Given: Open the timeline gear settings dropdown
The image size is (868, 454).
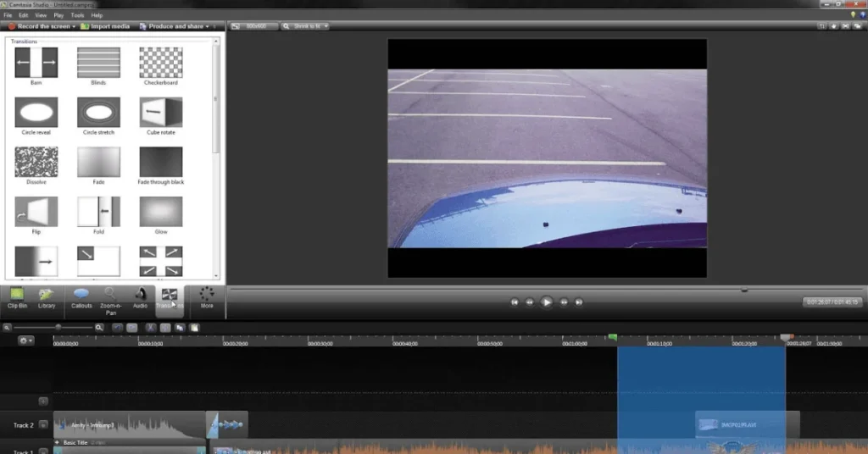Looking at the screenshot, I should [x=25, y=340].
